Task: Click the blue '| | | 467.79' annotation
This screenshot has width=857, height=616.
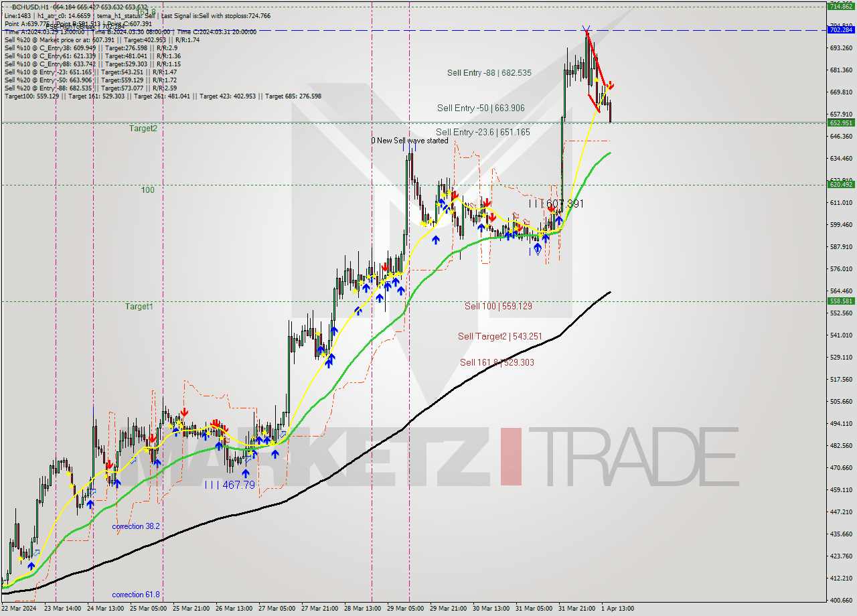Action: pos(230,484)
